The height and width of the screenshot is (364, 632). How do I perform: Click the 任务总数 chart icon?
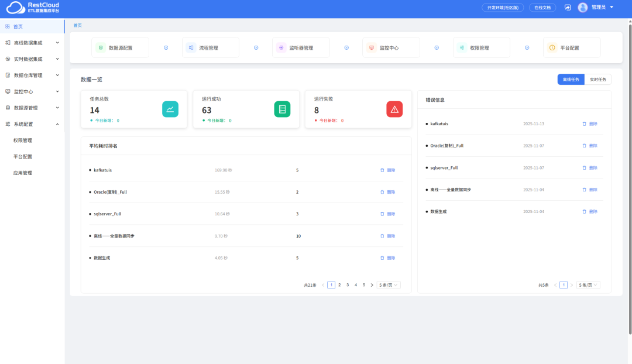(x=170, y=109)
